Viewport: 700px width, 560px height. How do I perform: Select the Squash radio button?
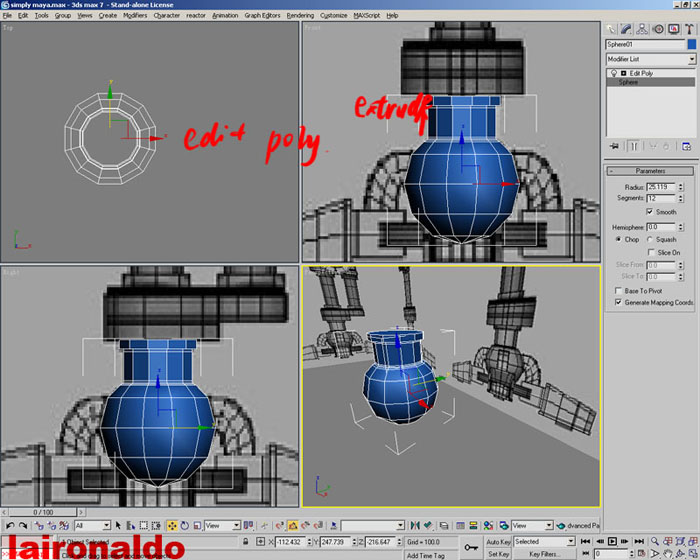coord(651,240)
